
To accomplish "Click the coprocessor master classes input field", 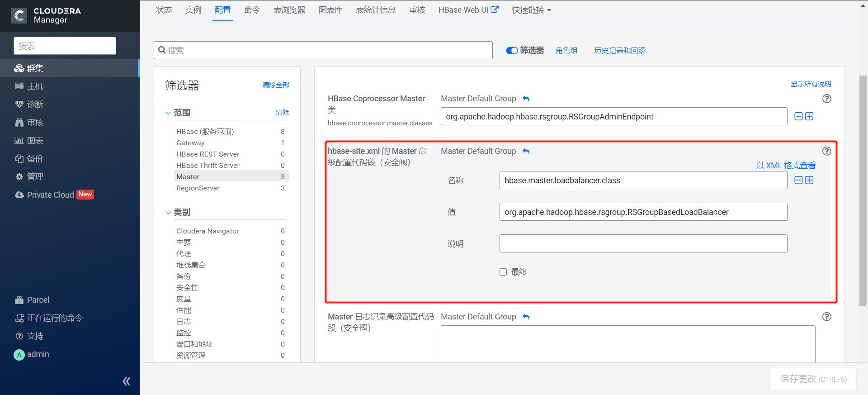I will click(614, 116).
